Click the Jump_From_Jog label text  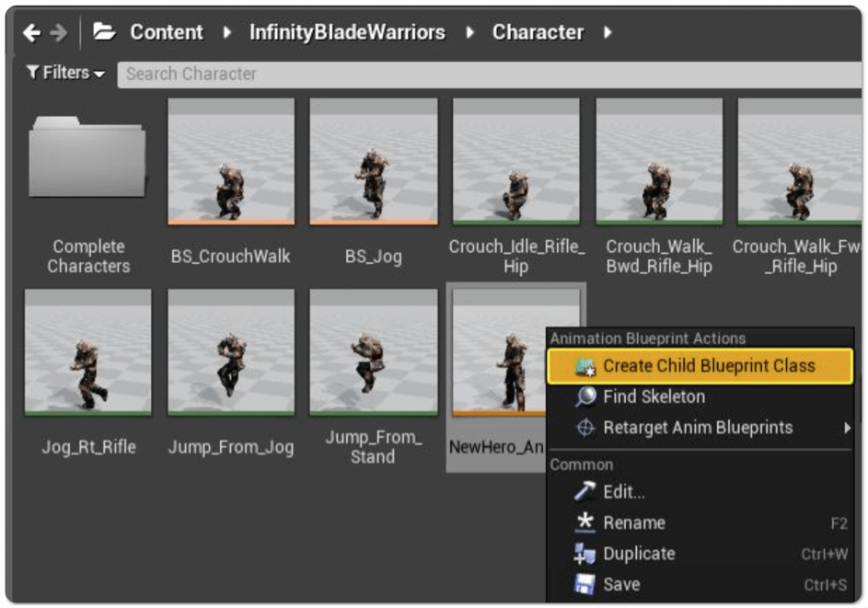click(x=231, y=447)
